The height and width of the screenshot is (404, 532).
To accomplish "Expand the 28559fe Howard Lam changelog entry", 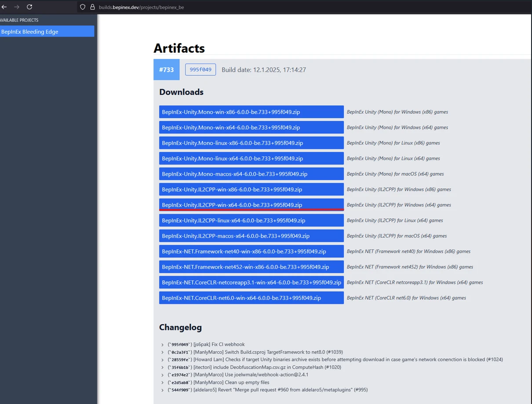I will pyautogui.click(x=162, y=360).
